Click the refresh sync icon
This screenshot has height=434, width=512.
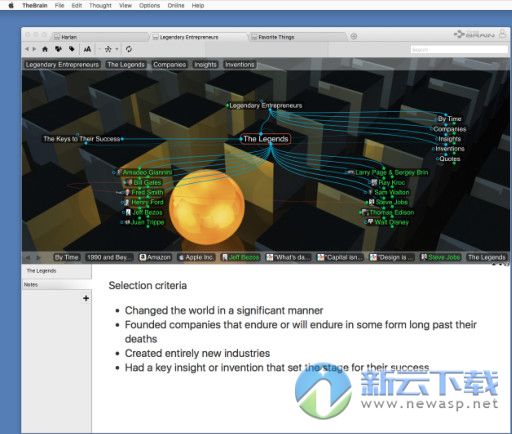point(129,49)
